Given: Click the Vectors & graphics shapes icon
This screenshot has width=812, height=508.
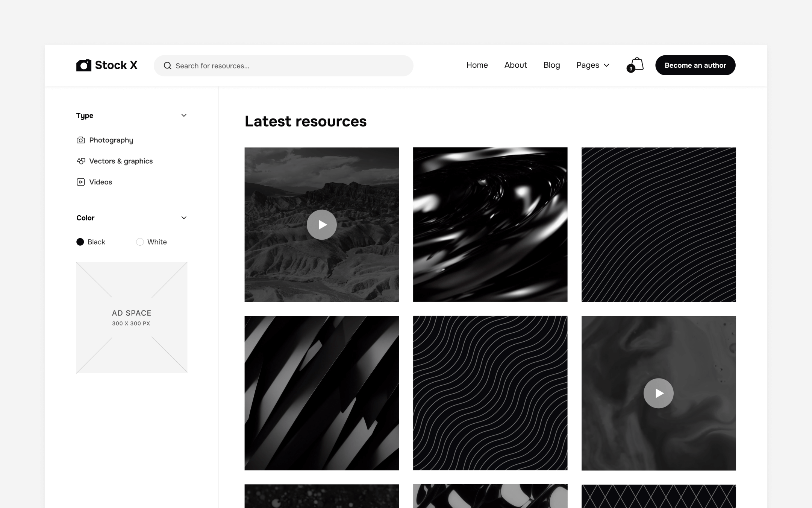Looking at the screenshot, I should 80,161.
